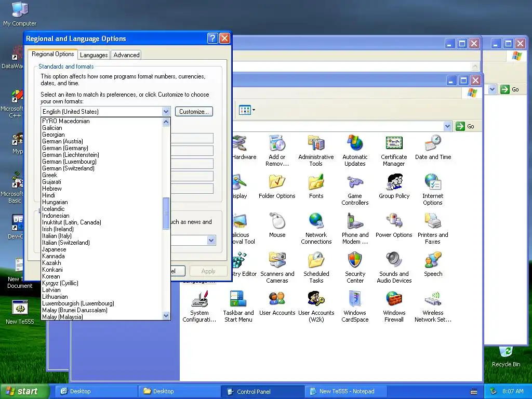532x399 pixels.
Task: Open Wireless Network Setup icon
Action: tap(433, 307)
